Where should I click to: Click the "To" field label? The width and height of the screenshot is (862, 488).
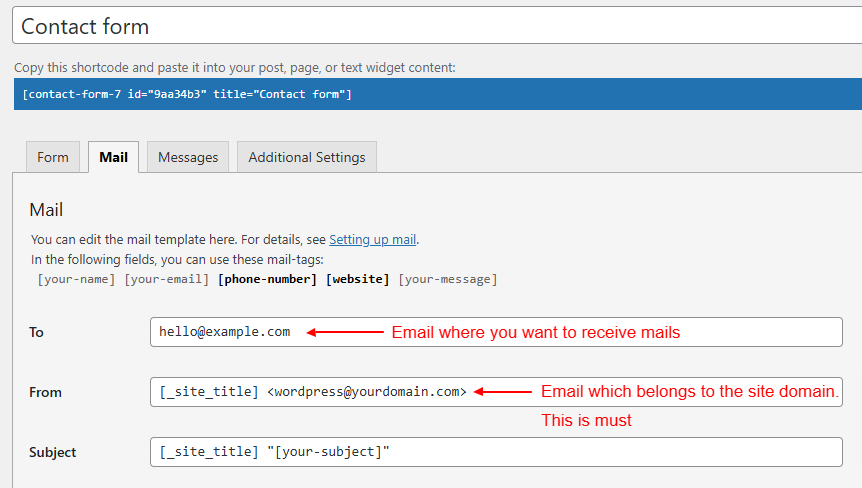point(37,332)
